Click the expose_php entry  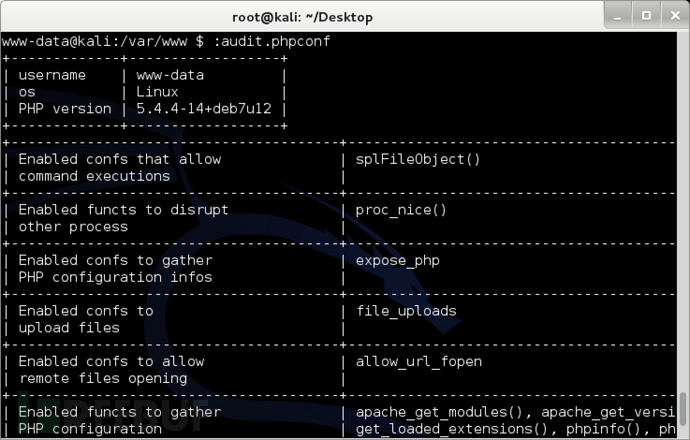[x=397, y=260]
